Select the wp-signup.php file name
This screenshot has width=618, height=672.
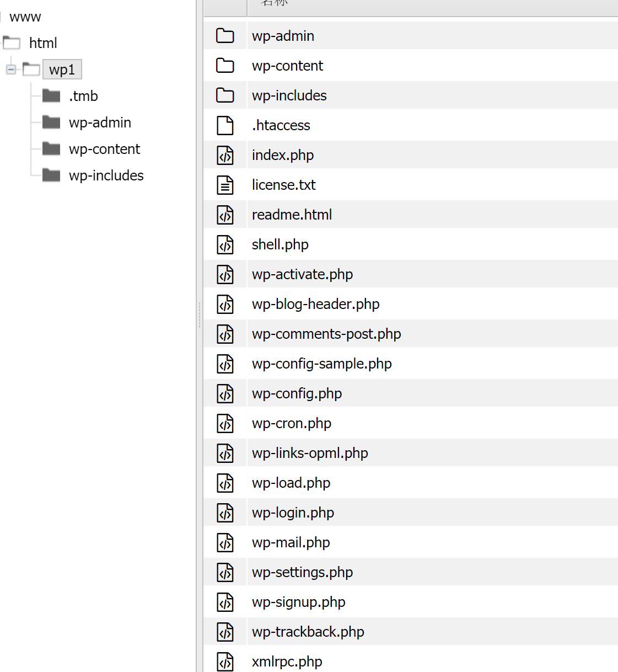298,602
